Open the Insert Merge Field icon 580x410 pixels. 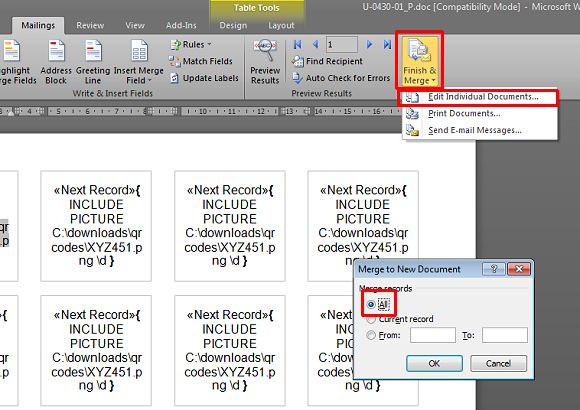click(x=139, y=51)
